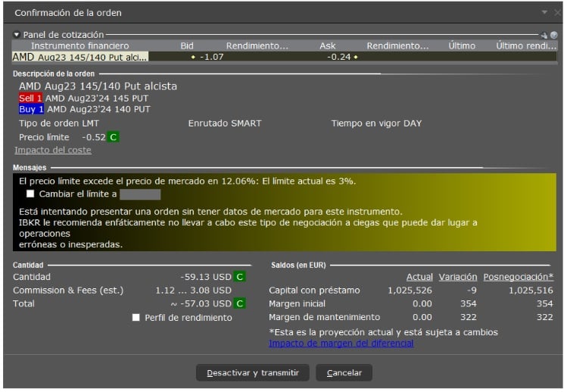Collapse the Panel de cotización section
The height and width of the screenshot is (392, 567).
(17, 35)
